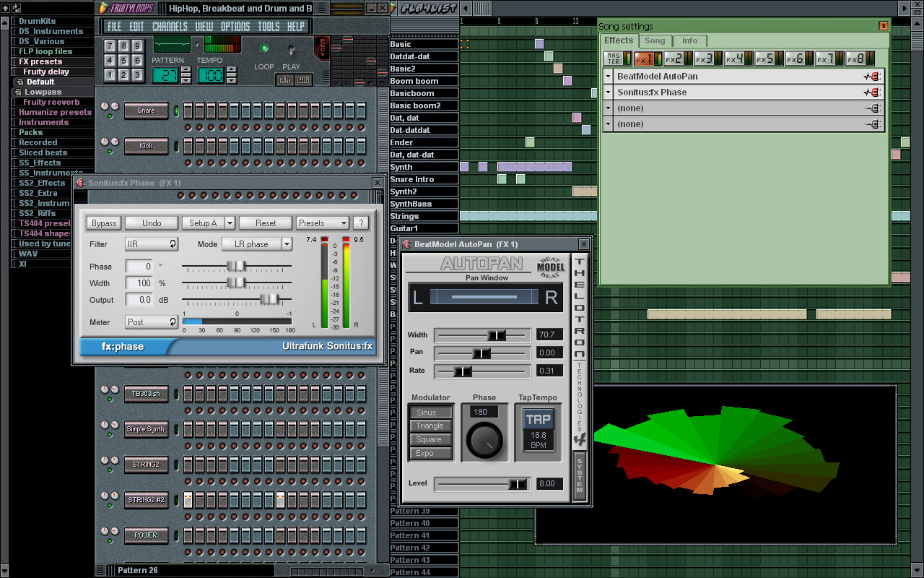Click the plug icon for Sonitus:fx Phase
924x578 pixels.
pyautogui.click(x=873, y=92)
